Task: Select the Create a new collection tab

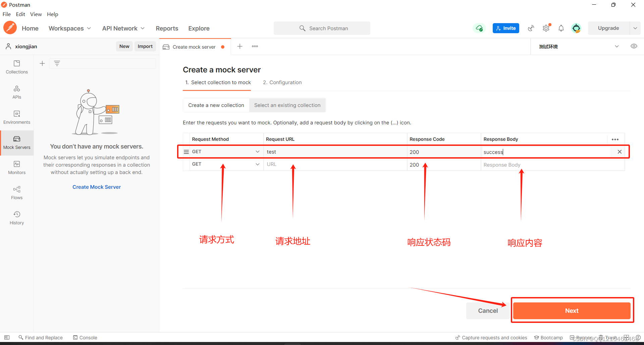Action: pos(216,105)
